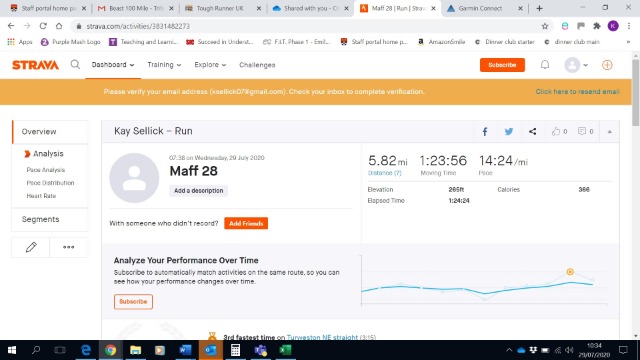Open Analysis in the sidebar
This screenshot has width=640, height=360.
click(48, 153)
